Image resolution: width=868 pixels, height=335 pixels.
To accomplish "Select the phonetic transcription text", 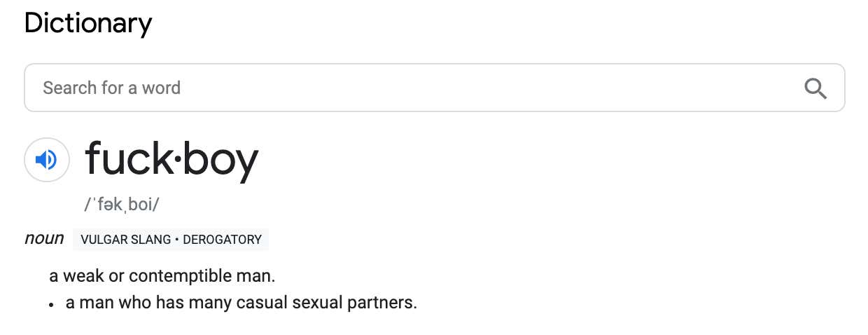I will point(122,204).
